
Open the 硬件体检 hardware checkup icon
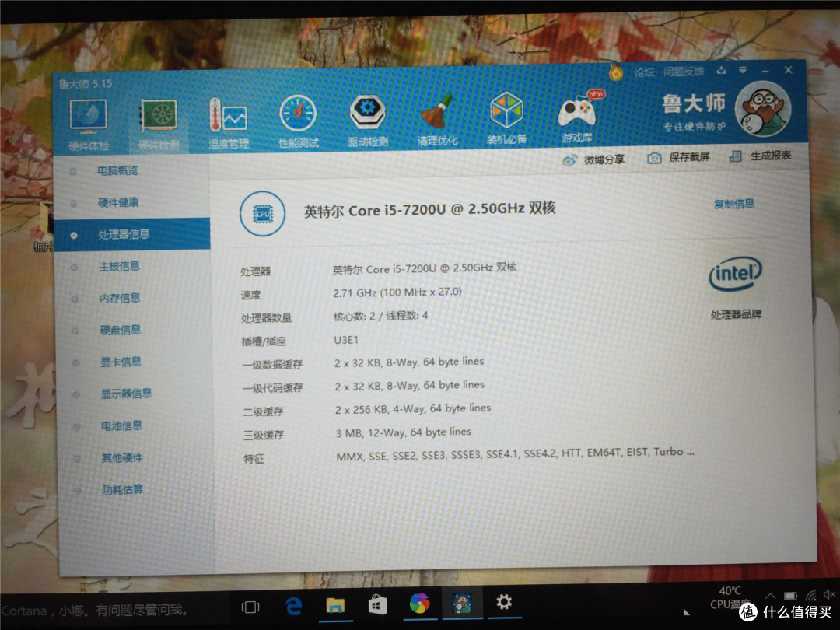pyautogui.click(x=89, y=124)
